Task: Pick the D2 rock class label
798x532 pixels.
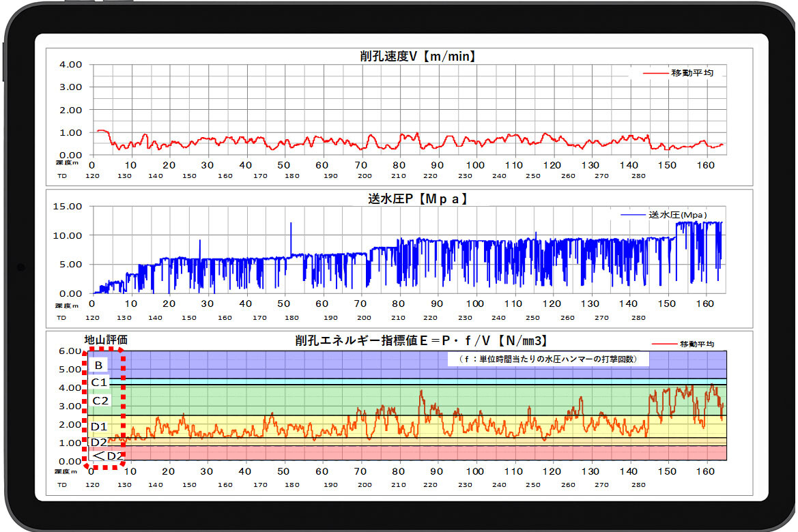Action: tap(100, 442)
